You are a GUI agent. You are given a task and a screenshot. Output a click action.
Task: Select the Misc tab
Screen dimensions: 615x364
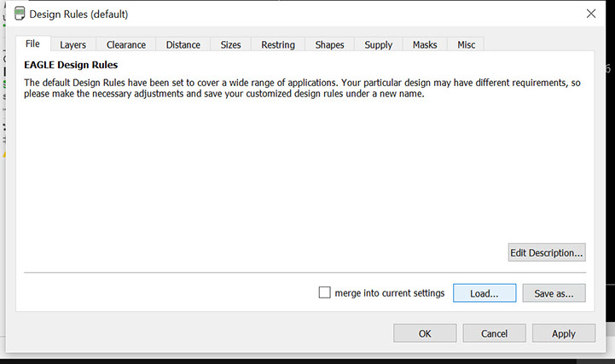click(x=466, y=44)
